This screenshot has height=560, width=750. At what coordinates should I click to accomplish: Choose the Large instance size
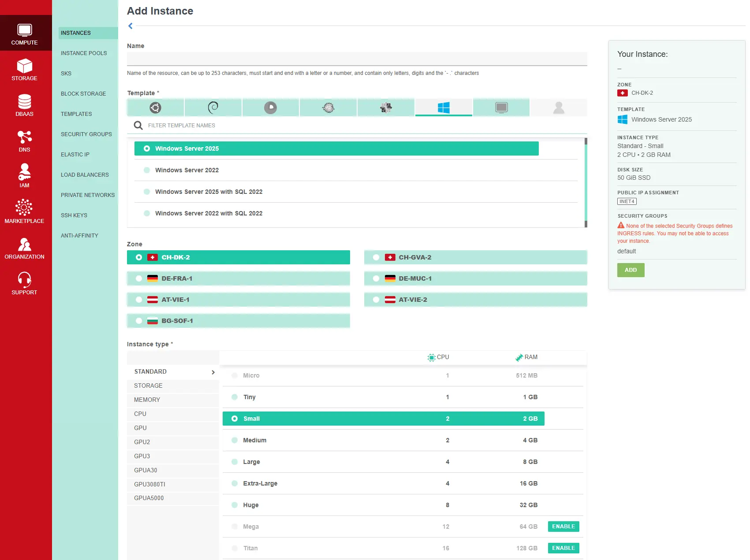tap(384, 462)
